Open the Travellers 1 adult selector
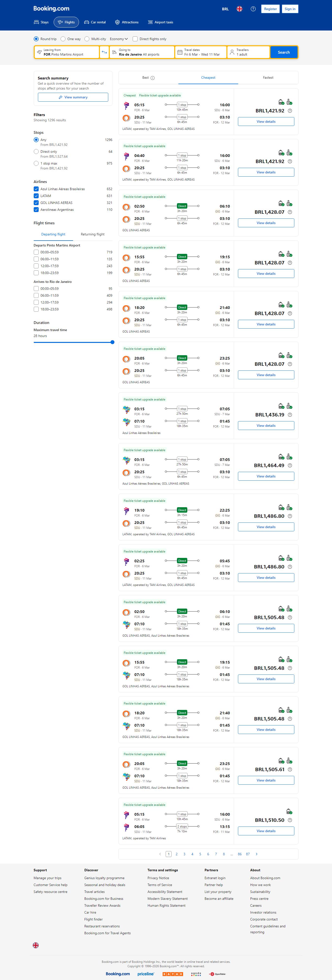 click(248, 52)
